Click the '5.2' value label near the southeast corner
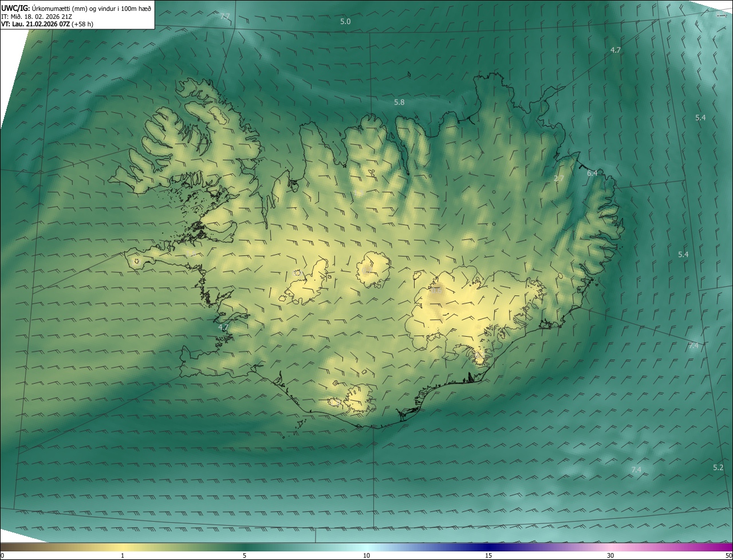The width and height of the screenshot is (733, 560). pyautogui.click(x=718, y=467)
